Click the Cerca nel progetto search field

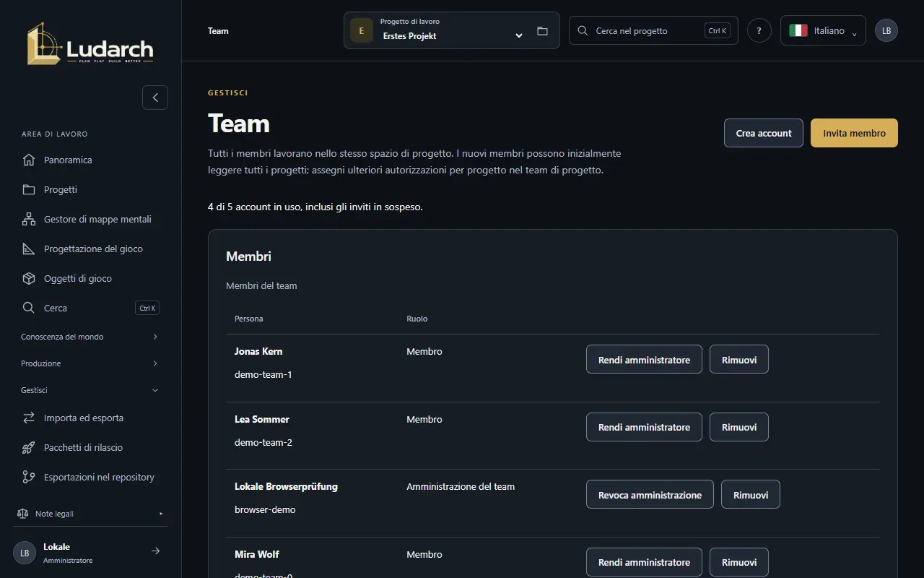coord(653,30)
